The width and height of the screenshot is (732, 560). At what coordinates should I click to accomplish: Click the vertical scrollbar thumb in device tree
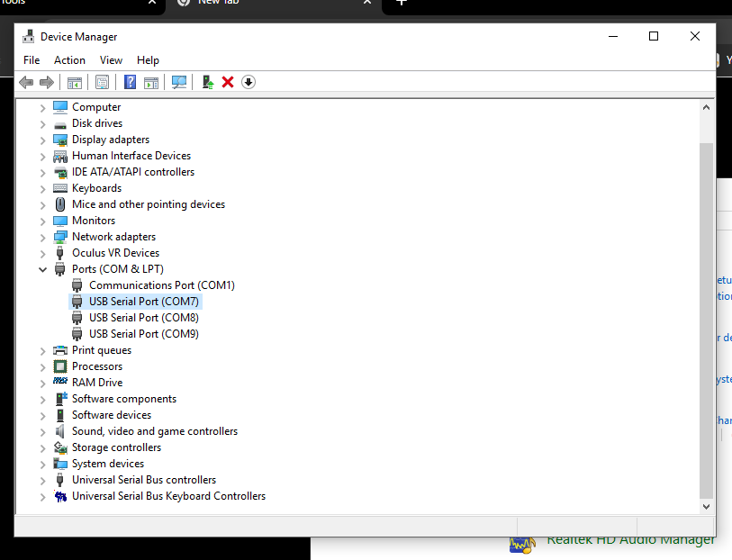pyautogui.click(x=706, y=321)
